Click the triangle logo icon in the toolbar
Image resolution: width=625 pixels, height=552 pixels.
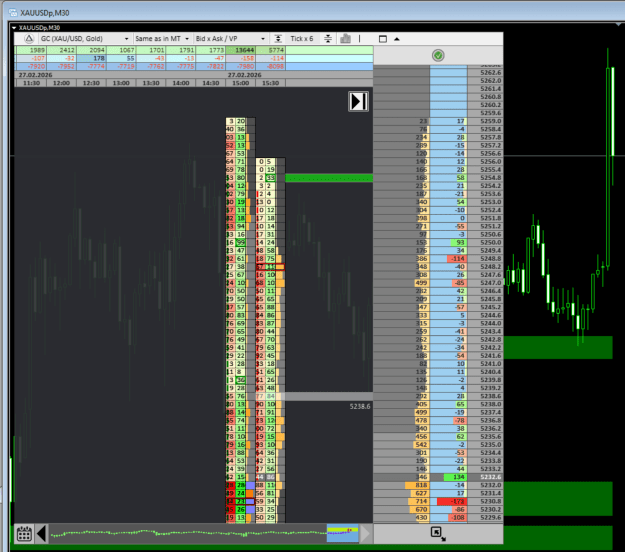click(29, 39)
